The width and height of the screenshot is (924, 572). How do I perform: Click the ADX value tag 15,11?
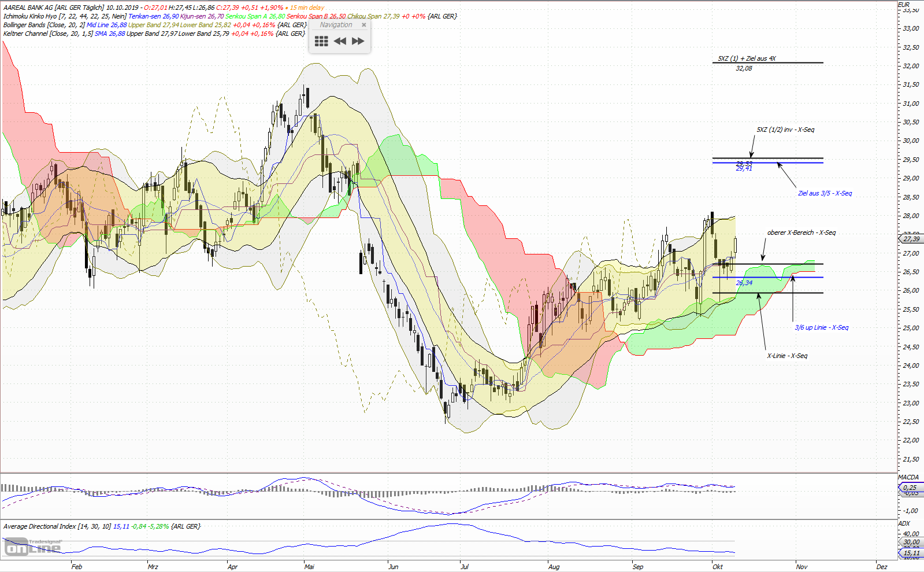[911, 553]
